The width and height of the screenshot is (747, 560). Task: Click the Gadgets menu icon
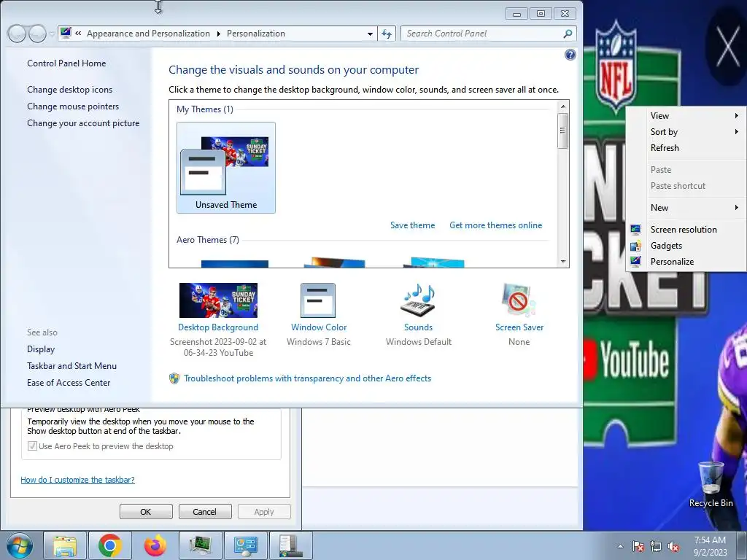pyautogui.click(x=635, y=246)
